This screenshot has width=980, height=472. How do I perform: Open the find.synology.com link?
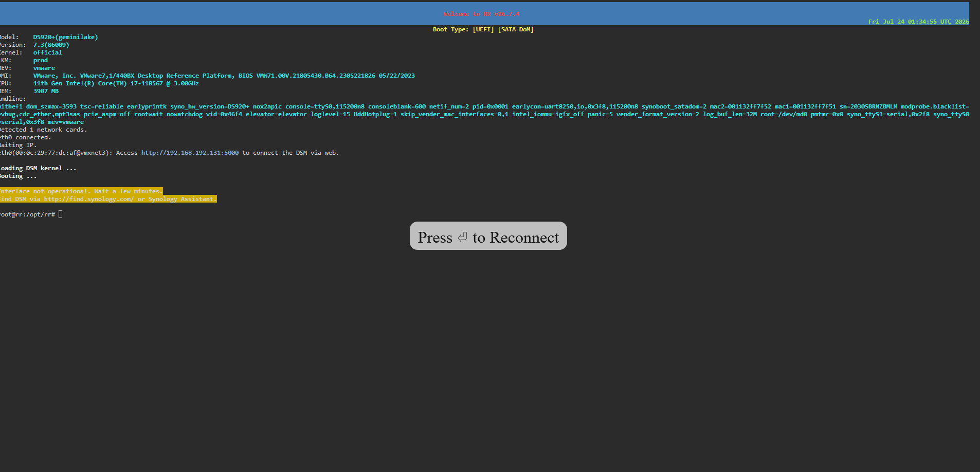click(x=88, y=199)
